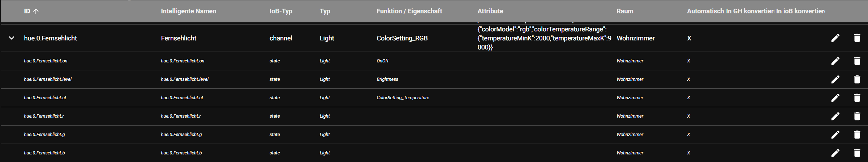Delete the hue.0.Fernsehlicht.g entry
The image size is (868, 162).
point(857,135)
